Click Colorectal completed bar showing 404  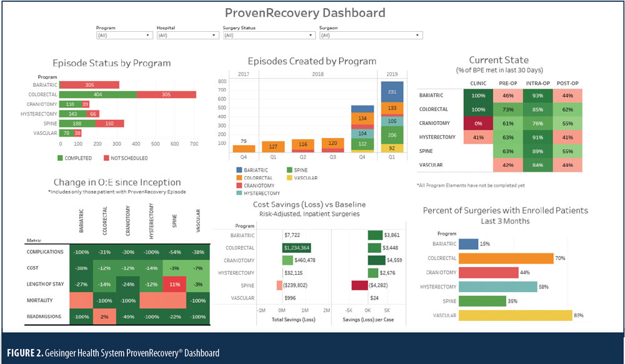(x=98, y=94)
